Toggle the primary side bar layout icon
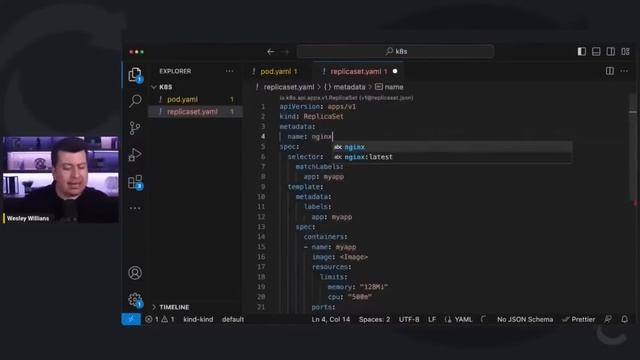Image resolution: width=640 pixels, height=360 pixels. coord(582,51)
